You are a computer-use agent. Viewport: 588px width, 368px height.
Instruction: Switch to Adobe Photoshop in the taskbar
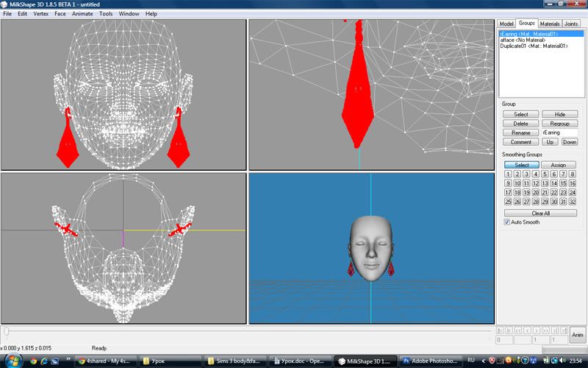(x=431, y=361)
